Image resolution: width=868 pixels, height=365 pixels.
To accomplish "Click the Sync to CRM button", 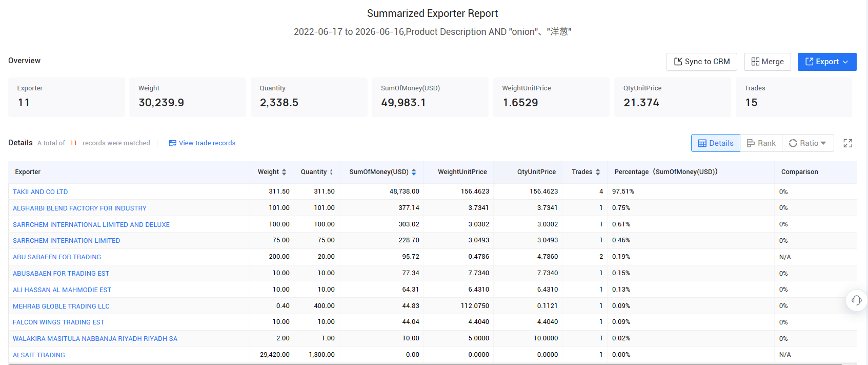I will coord(701,62).
